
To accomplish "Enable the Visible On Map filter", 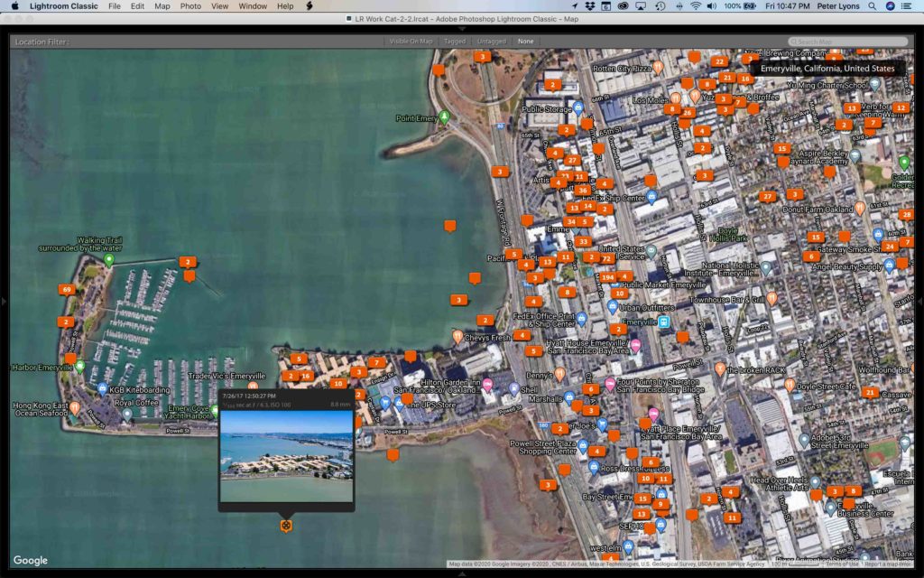I will click(411, 42).
